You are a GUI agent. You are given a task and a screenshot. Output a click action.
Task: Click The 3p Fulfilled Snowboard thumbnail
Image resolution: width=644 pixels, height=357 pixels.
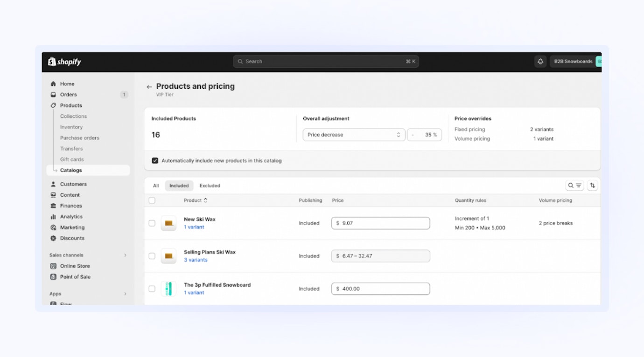(168, 288)
